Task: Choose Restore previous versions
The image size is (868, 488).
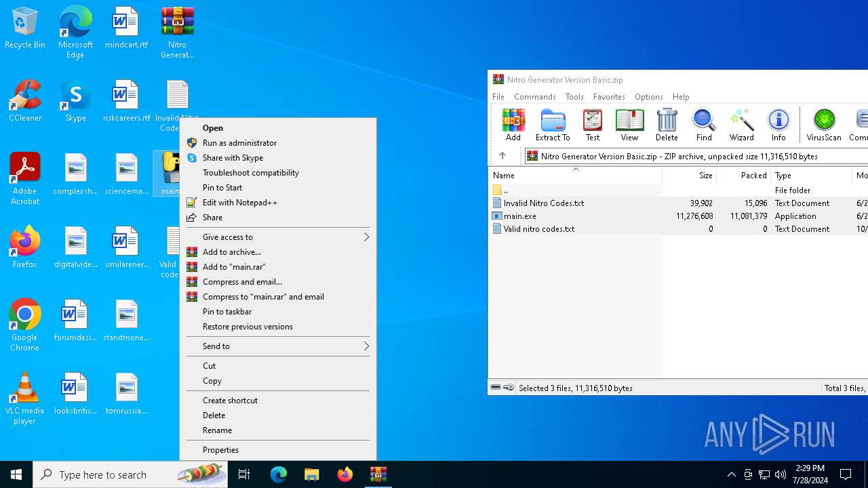Action: point(278,327)
